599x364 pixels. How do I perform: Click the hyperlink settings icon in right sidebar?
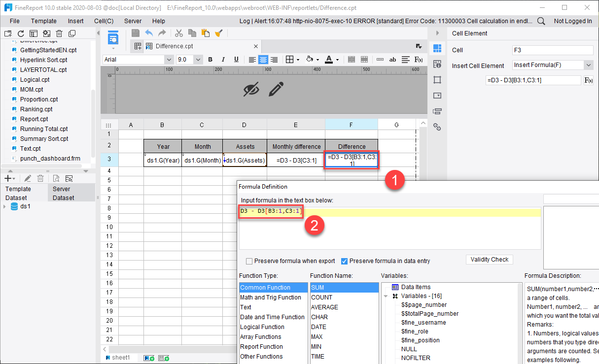[x=437, y=127]
